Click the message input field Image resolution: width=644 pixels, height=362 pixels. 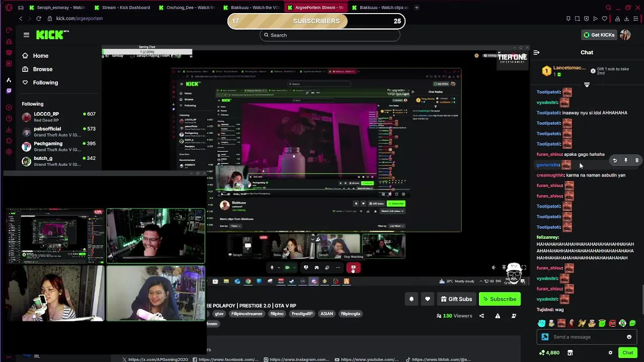[x=587, y=337]
